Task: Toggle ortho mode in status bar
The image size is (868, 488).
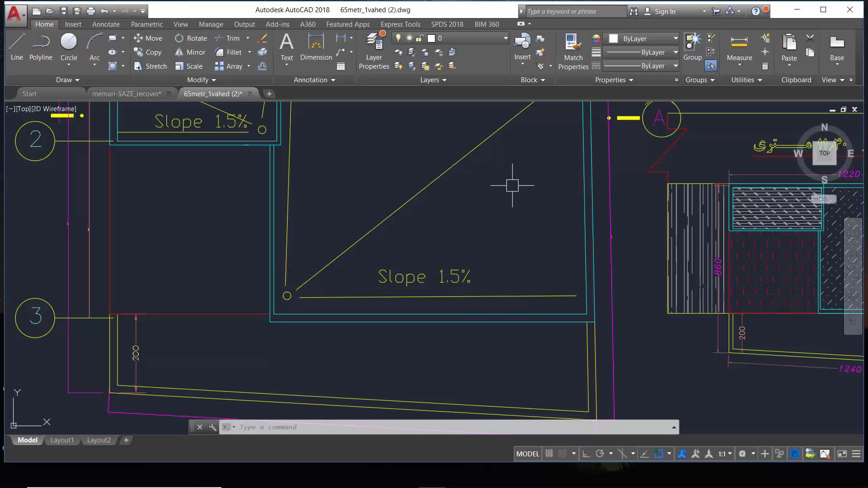Action: 586,454
